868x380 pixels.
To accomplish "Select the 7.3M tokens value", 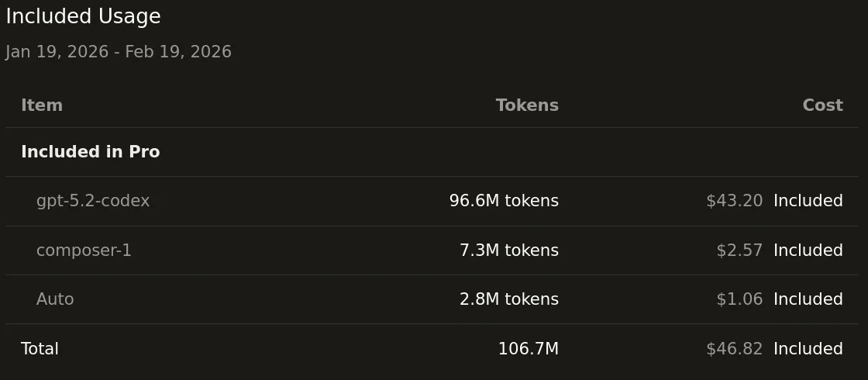I will tap(508, 250).
